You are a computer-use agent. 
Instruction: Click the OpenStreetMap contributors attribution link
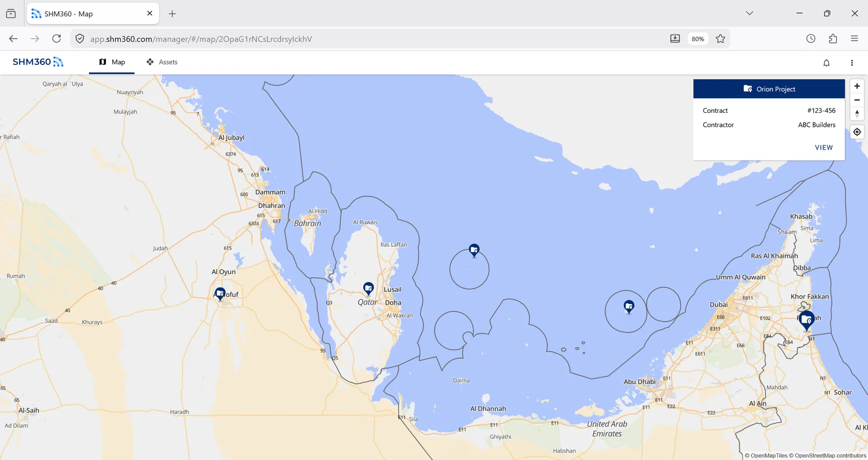pos(827,456)
